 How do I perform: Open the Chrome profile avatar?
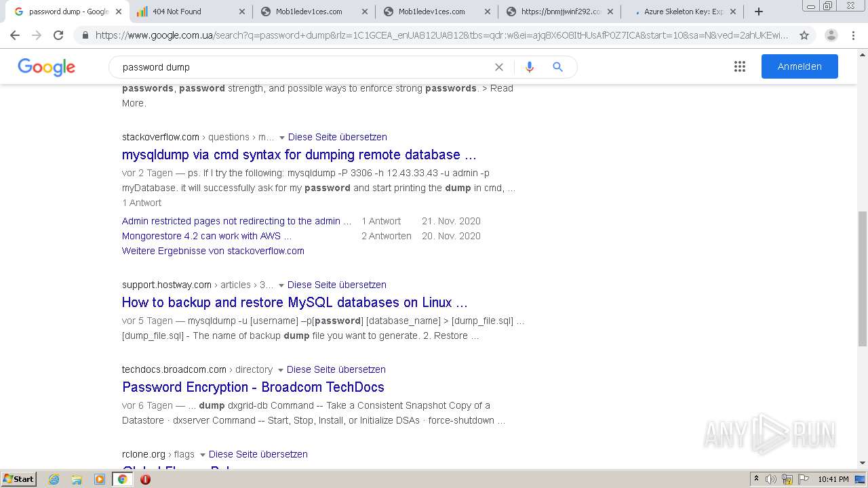point(831,35)
